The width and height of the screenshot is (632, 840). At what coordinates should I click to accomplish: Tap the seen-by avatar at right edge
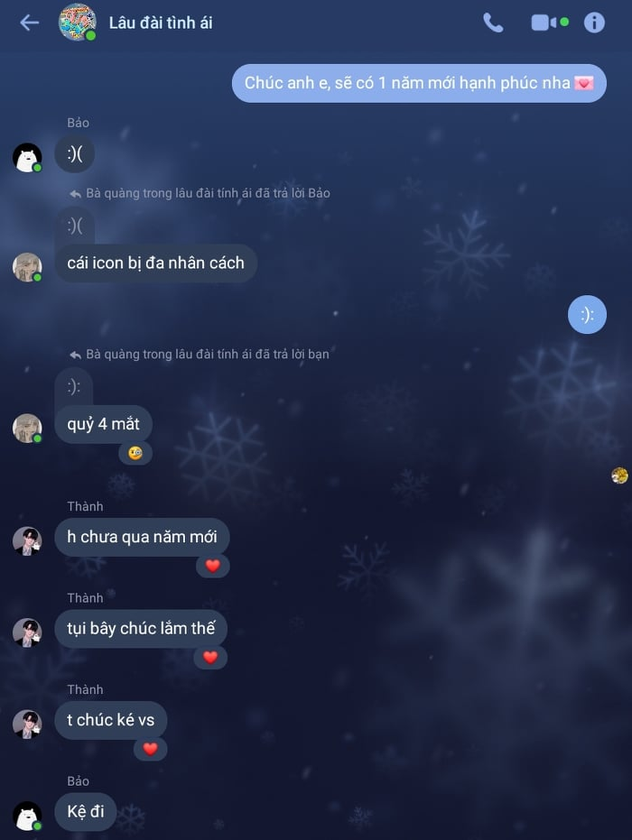619,475
